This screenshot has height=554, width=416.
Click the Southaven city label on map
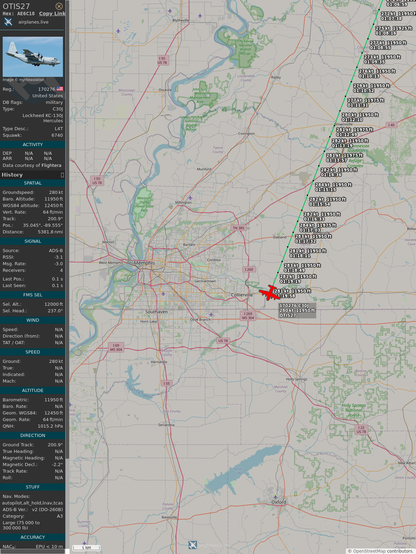click(x=157, y=312)
